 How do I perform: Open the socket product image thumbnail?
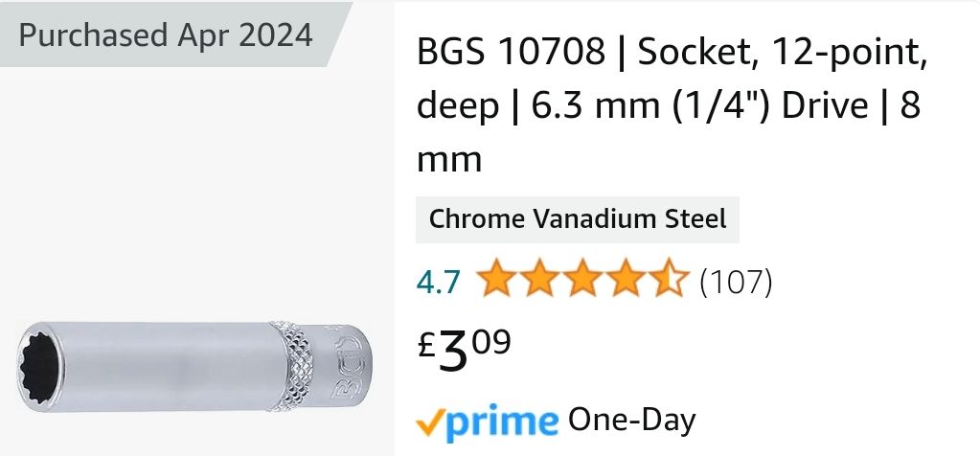point(192,367)
